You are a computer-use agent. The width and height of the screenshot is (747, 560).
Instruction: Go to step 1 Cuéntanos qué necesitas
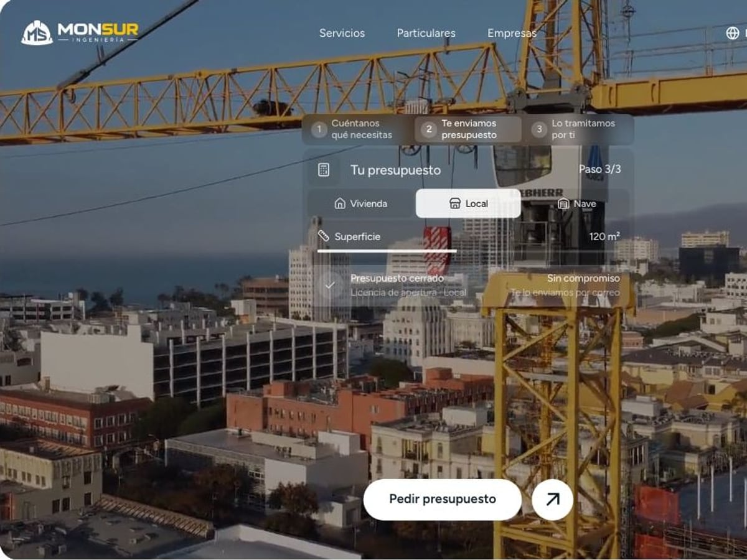(x=358, y=129)
